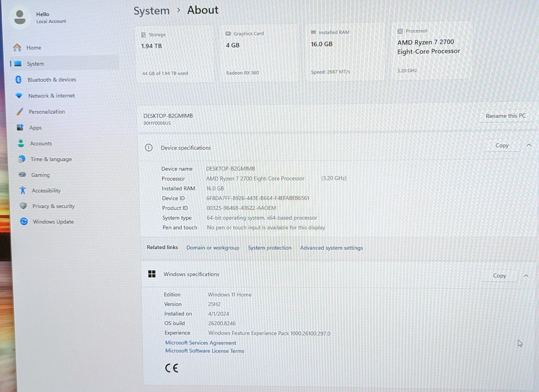Open Network & internet wifi icon
539x392 pixels.
coord(19,95)
